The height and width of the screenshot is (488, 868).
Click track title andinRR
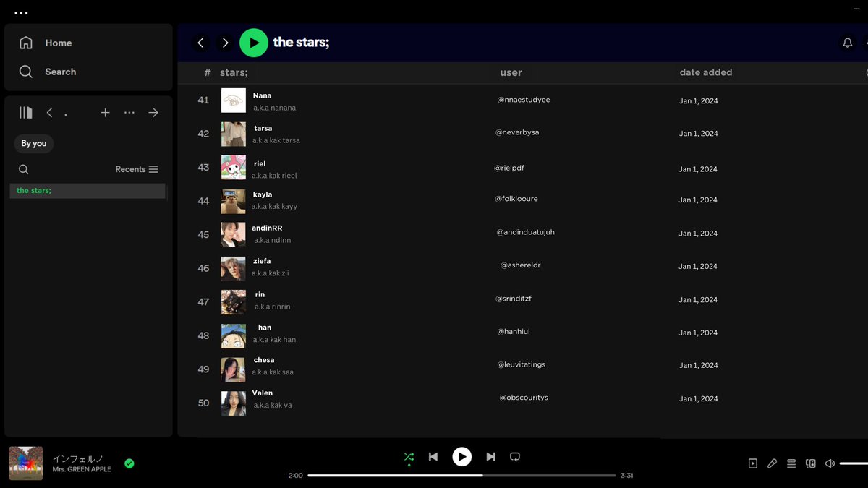click(267, 228)
